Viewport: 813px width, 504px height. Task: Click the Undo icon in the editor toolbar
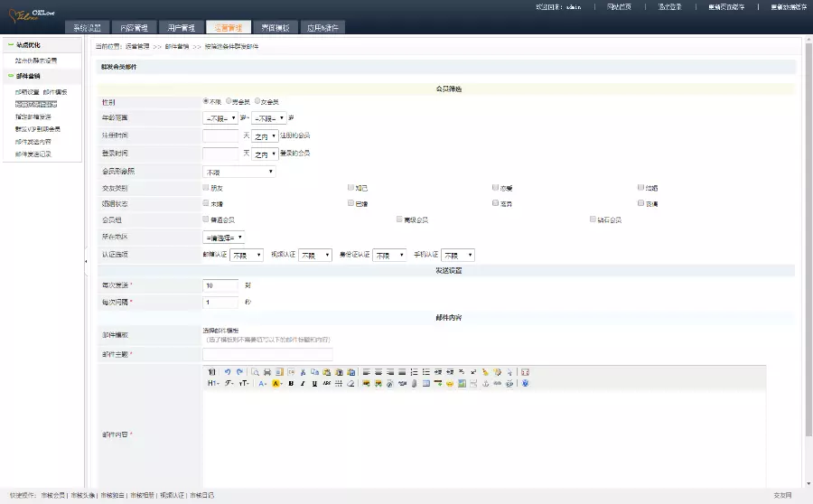[228, 372]
